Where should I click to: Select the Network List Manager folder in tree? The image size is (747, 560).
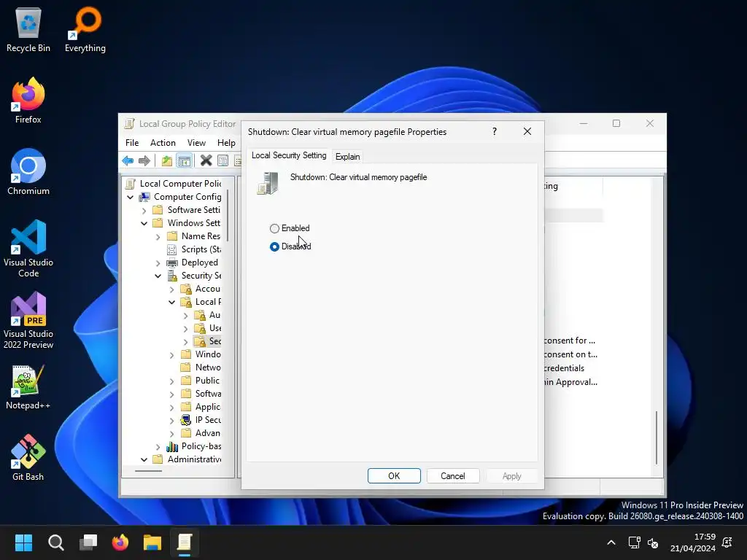pyautogui.click(x=201, y=367)
